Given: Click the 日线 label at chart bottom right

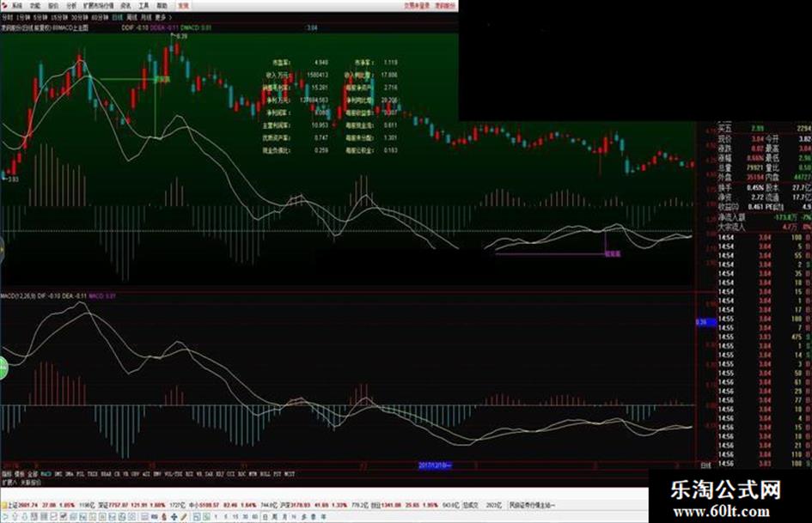Looking at the screenshot, I should tap(705, 465).
